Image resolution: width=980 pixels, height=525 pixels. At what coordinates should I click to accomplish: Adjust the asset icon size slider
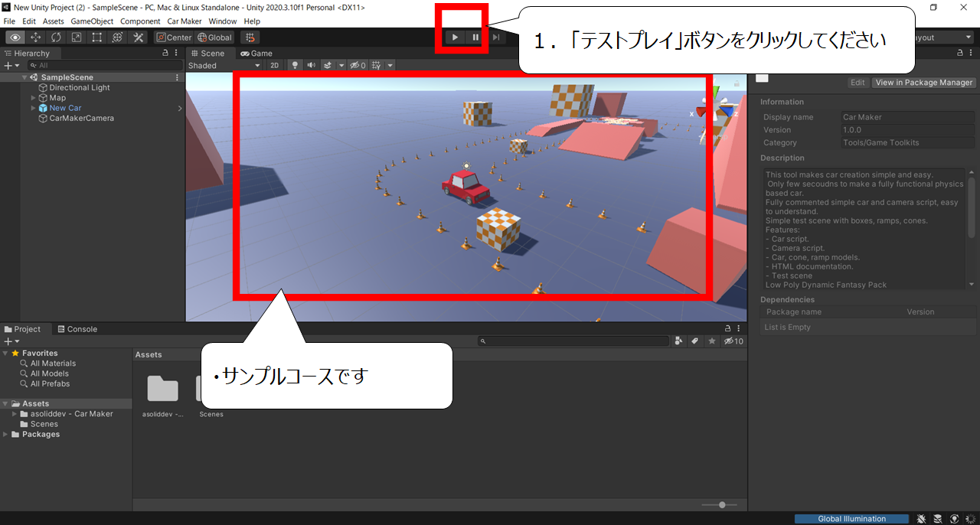pyautogui.click(x=722, y=505)
